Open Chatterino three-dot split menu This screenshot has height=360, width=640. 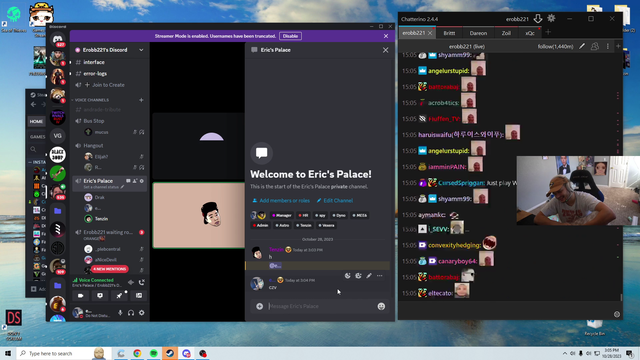pos(607,47)
